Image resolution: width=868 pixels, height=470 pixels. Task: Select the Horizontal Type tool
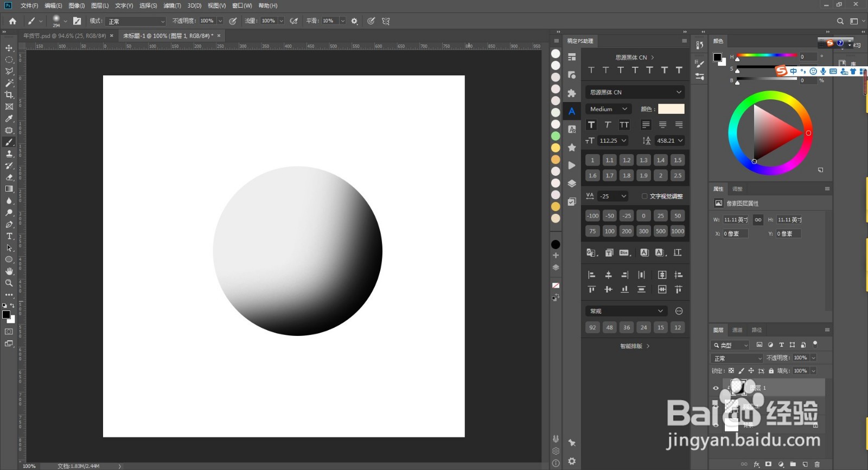[9, 236]
